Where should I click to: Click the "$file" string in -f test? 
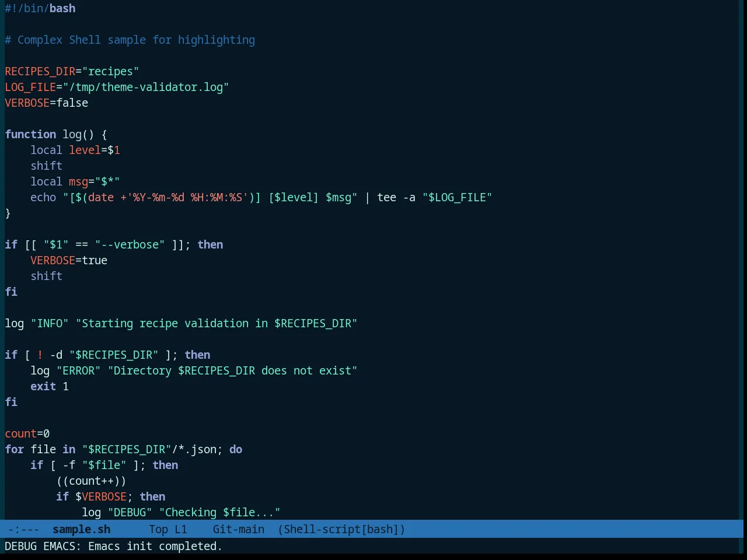pos(104,465)
